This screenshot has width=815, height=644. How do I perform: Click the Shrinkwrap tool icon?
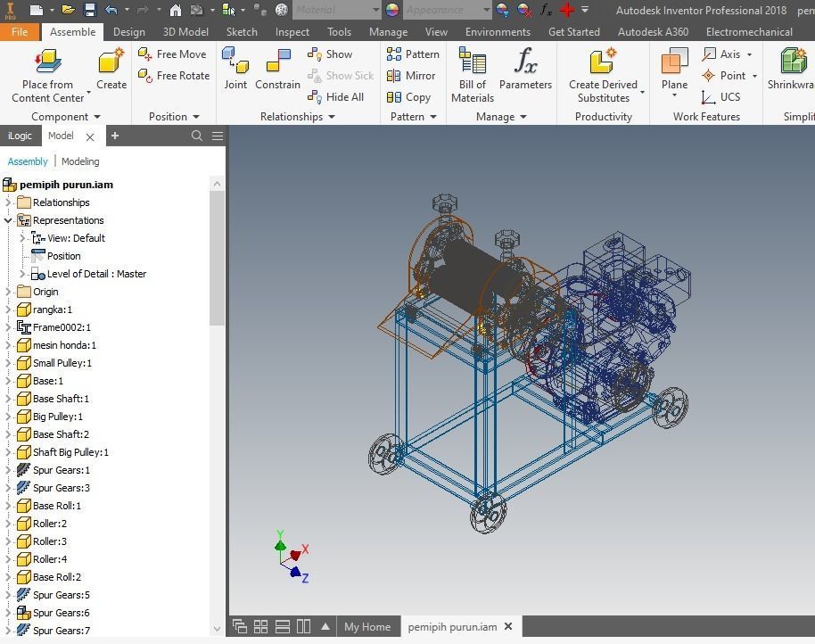coord(794,61)
